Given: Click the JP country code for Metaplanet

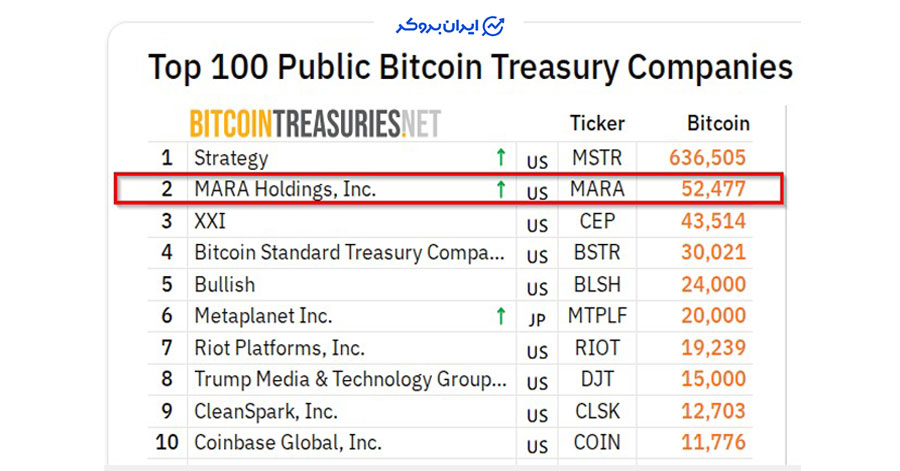Looking at the screenshot, I should click(x=538, y=320).
